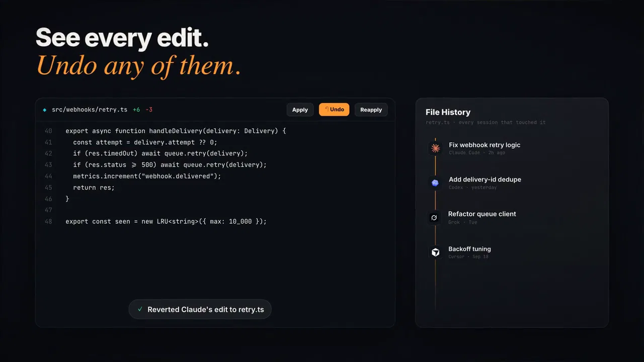
Task: Click the orange Undo button
Action: (334, 110)
